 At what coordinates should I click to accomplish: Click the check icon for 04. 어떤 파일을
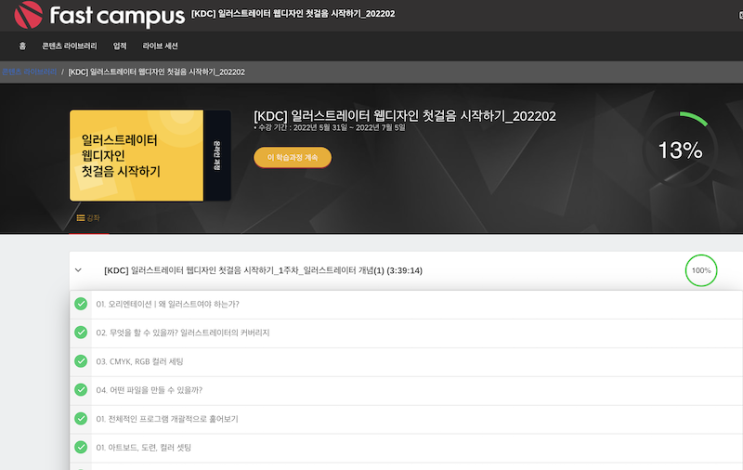point(81,389)
